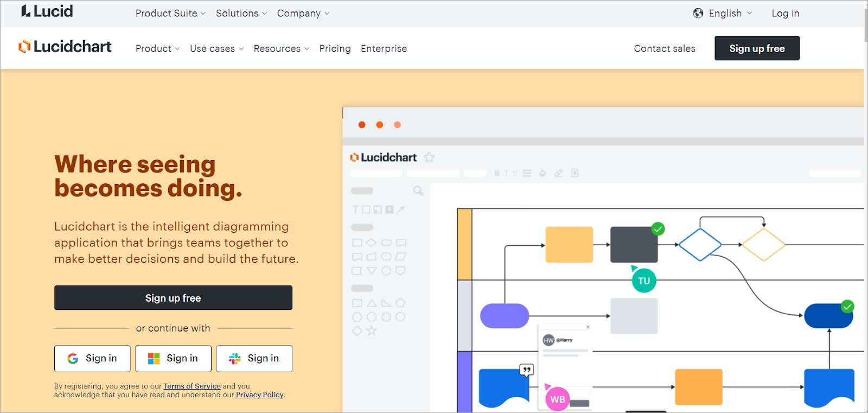868x413 pixels.
Task: Open the Terms of Service link
Action: click(192, 386)
